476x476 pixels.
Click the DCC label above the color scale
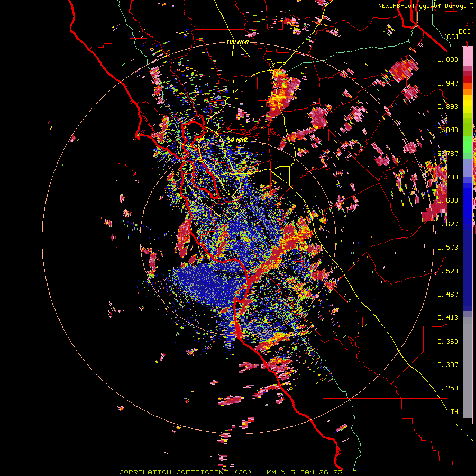[x=464, y=32]
